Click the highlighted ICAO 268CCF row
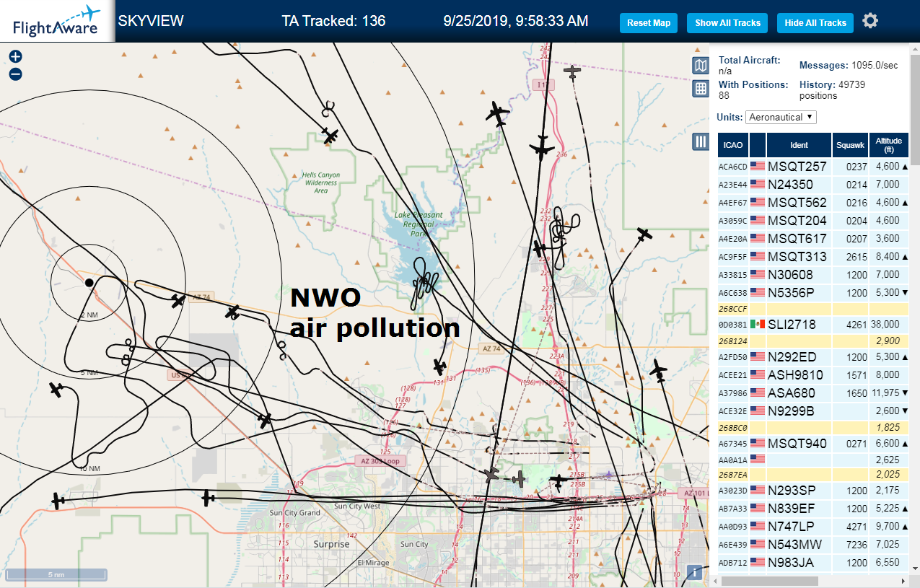 (813, 309)
